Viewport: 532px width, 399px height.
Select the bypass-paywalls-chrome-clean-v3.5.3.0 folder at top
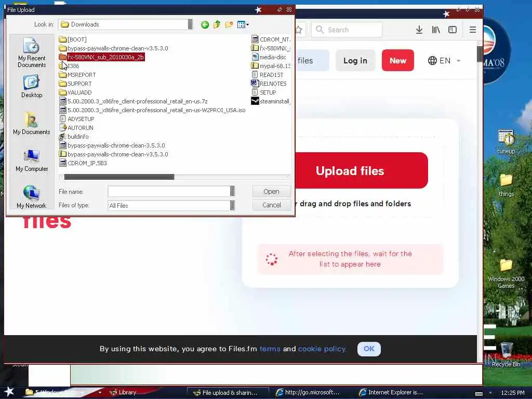tap(113, 48)
